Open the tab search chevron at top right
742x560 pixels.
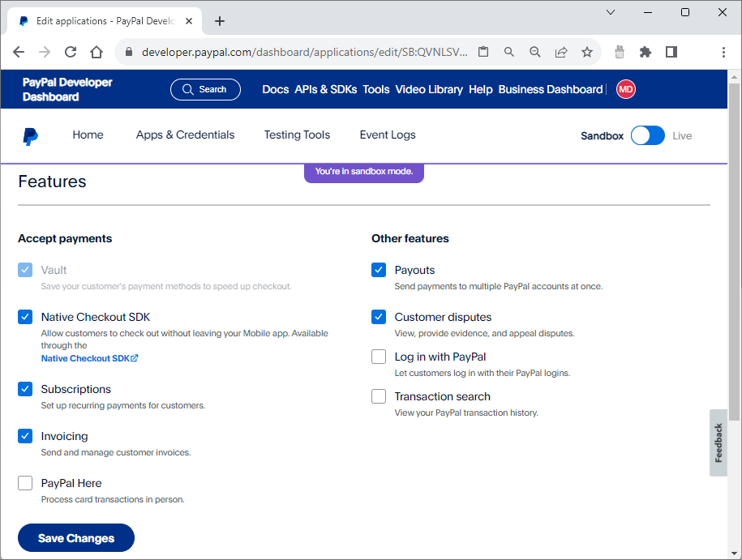click(x=610, y=12)
